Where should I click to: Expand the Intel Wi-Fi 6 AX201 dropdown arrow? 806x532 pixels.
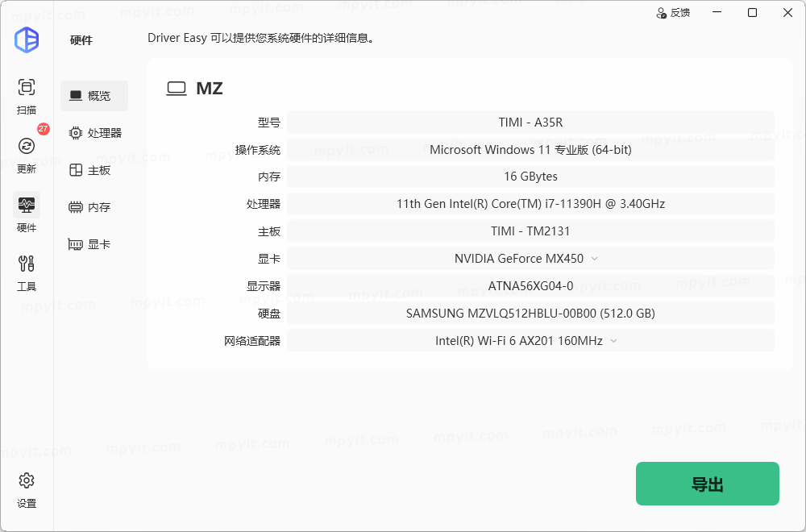(613, 341)
